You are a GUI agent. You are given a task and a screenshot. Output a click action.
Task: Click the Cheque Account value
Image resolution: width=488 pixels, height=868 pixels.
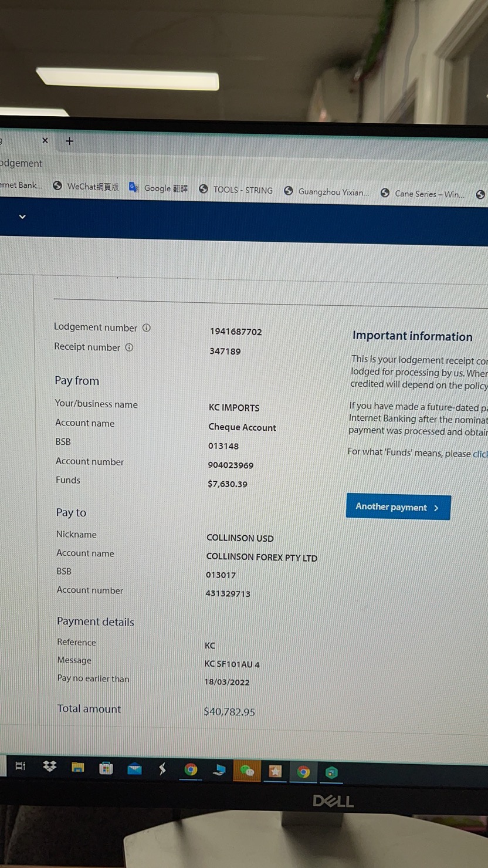(242, 427)
